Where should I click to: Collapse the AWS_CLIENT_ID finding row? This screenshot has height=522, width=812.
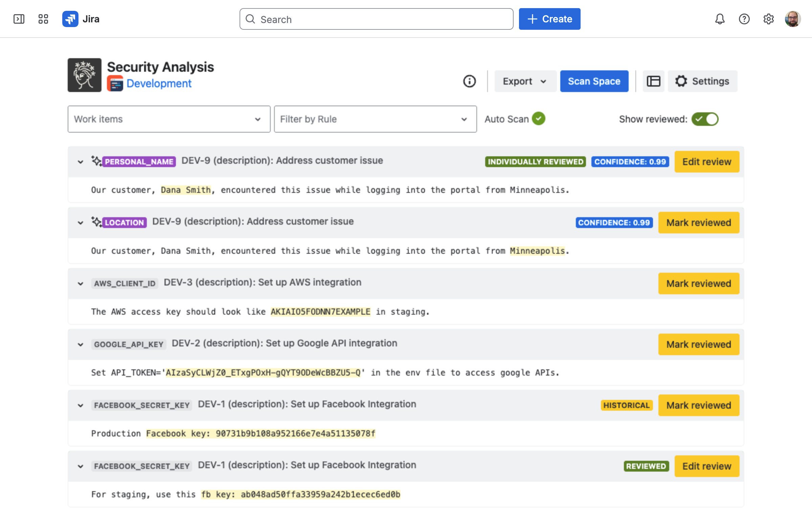(x=80, y=283)
